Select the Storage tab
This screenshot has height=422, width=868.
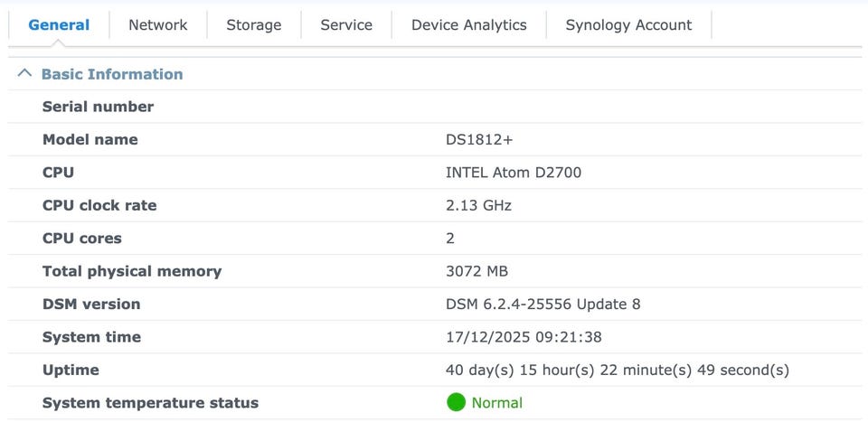pos(253,25)
